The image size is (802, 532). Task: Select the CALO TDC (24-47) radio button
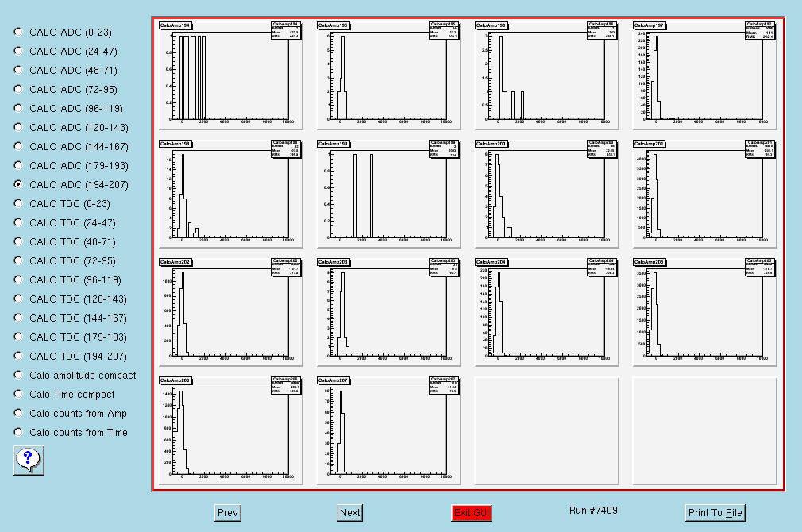(x=18, y=222)
